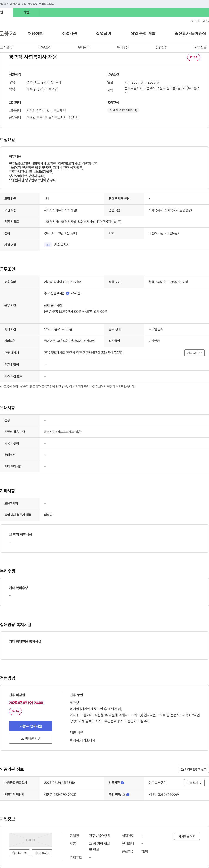Open the 채용정보 menu
The image size is (209, 868).
tap(35, 33)
